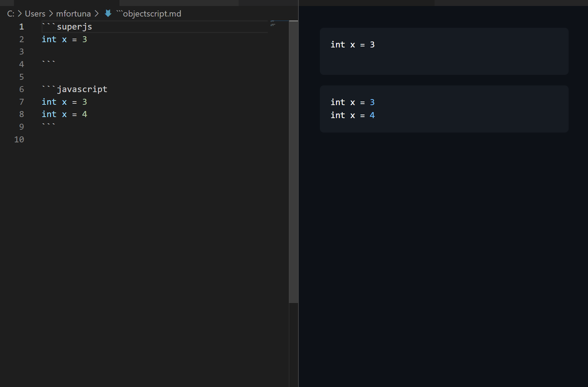The image size is (588, 387).
Task: Click the editor vertical scrollbar thumb
Action: pos(293,162)
